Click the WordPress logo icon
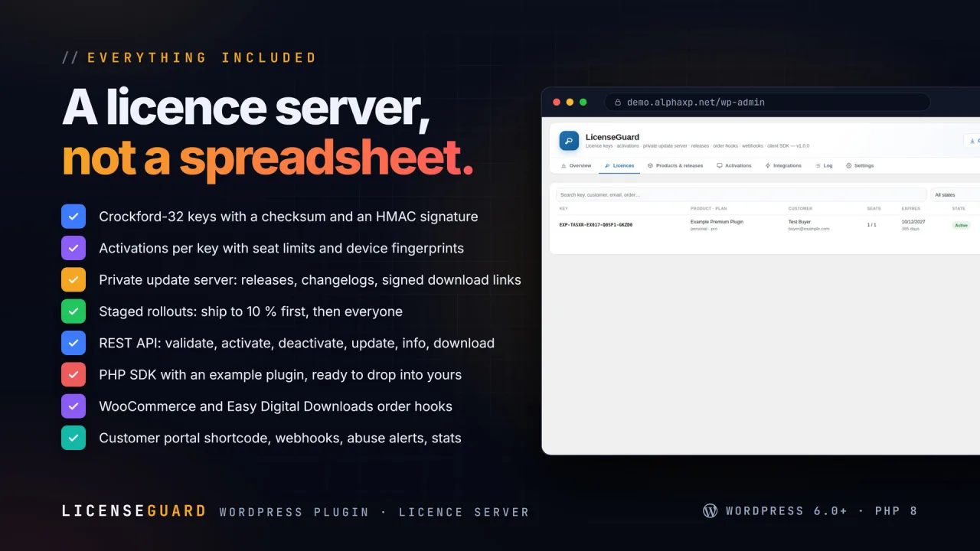This screenshot has height=551, width=980. tap(710, 510)
